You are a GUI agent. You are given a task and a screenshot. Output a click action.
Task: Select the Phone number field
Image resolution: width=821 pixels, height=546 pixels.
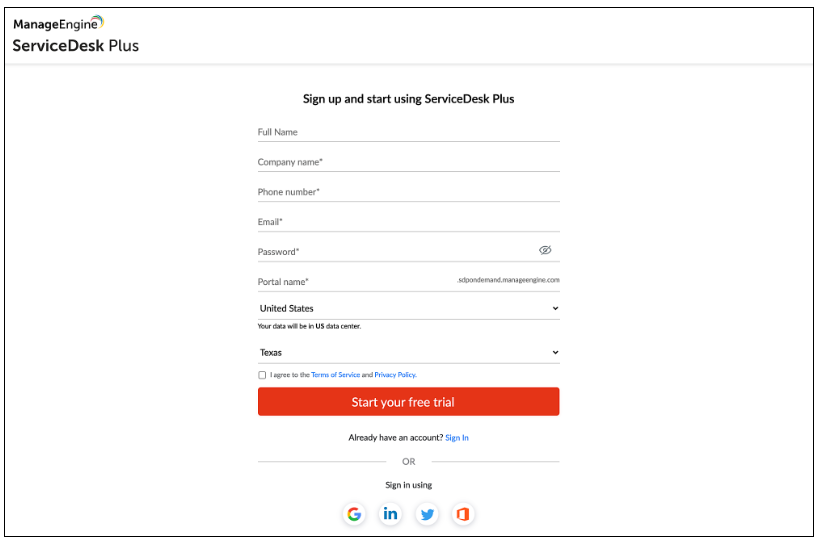coord(408,192)
